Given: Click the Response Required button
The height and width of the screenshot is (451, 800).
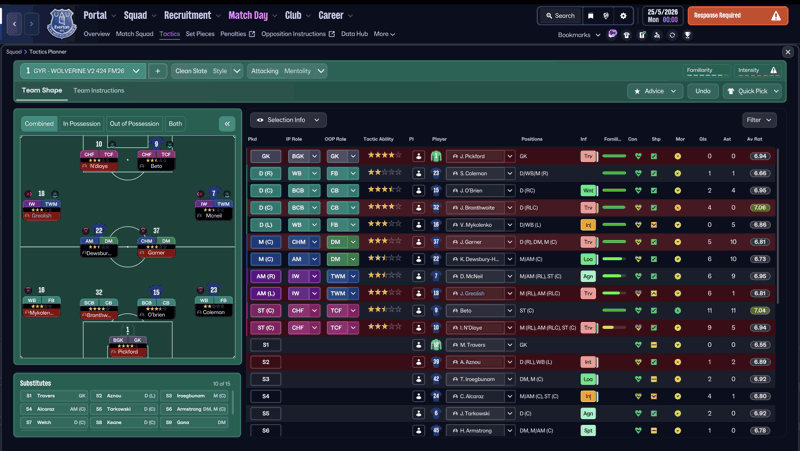Looking at the screenshot, I should point(737,16).
